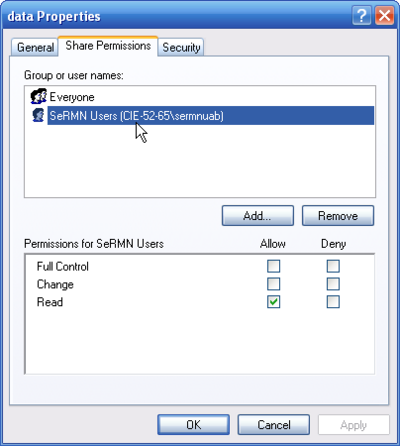Close the data Properties dialog
The image size is (400, 446).
point(384,16)
